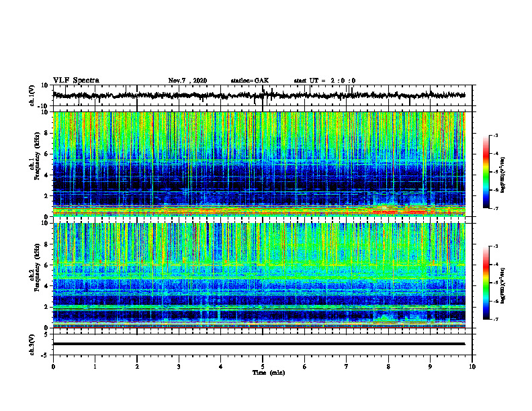Click the "10" tick on the Time axis
The height and width of the screenshot is (411, 532).
[x=472, y=367]
